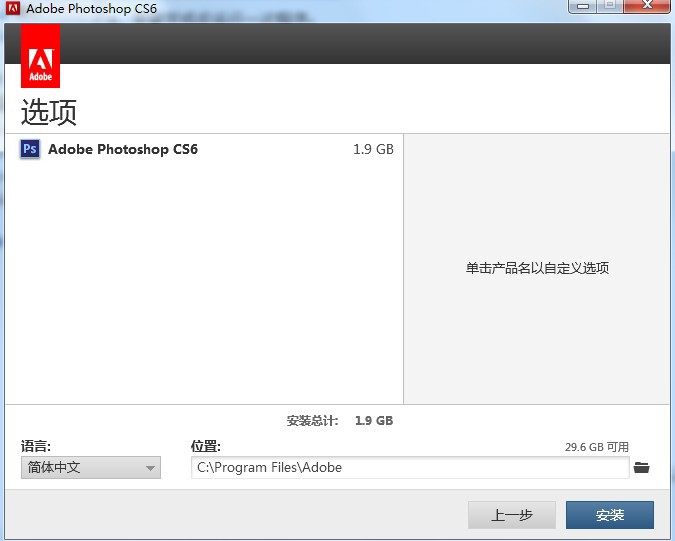Click the 1.9 GB product size value
Screen dimensions: 675x541
tap(373, 149)
